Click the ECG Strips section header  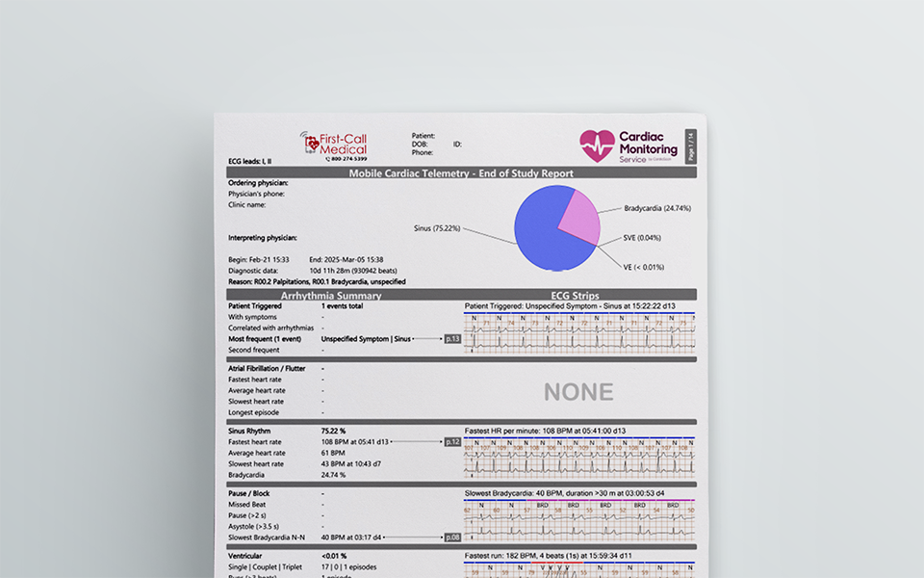pyautogui.click(x=575, y=296)
